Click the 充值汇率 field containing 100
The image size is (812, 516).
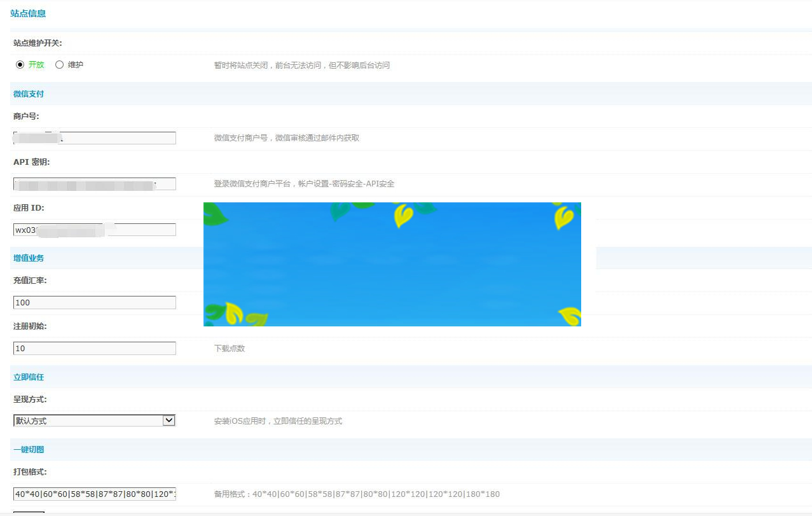pos(94,302)
